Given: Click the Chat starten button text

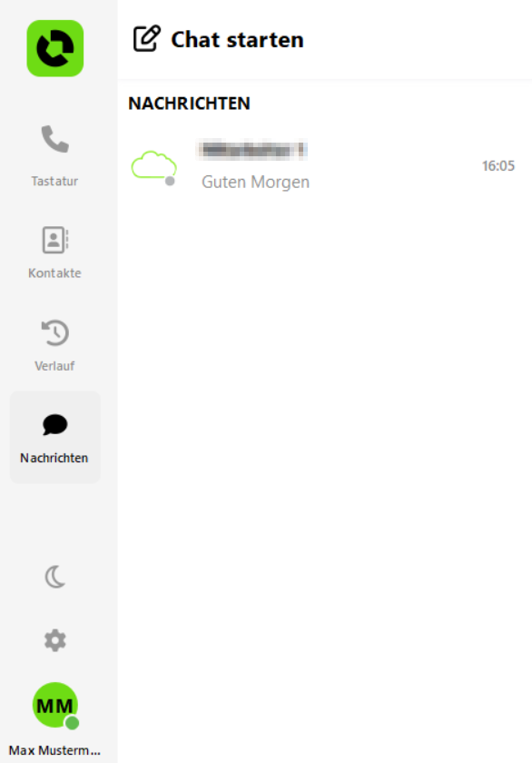Looking at the screenshot, I should [x=237, y=39].
